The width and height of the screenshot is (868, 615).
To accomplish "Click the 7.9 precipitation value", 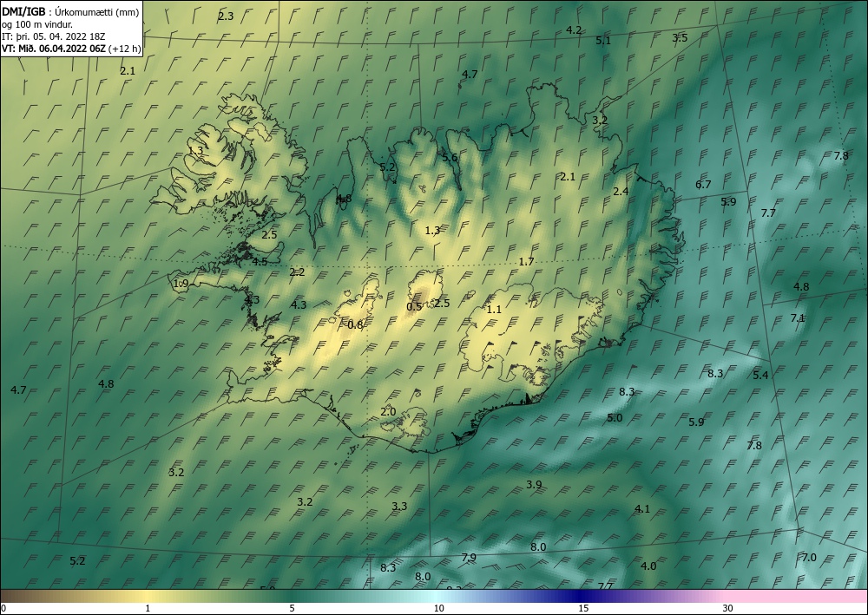I will point(469,557).
